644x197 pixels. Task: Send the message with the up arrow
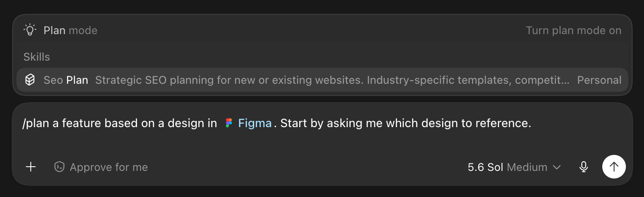coord(614,167)
